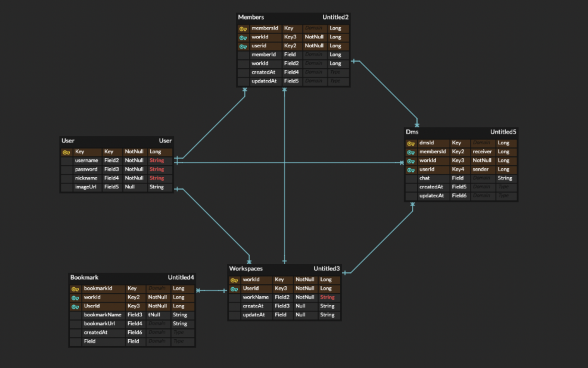Select the username row in the User table

[87, 160]
